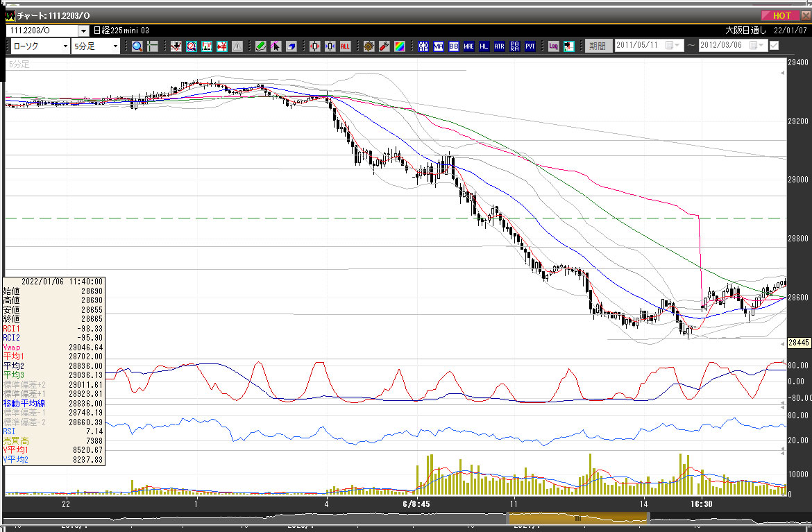
Task: Click the 日経225mini 03 instrument name
Action: 121,31
